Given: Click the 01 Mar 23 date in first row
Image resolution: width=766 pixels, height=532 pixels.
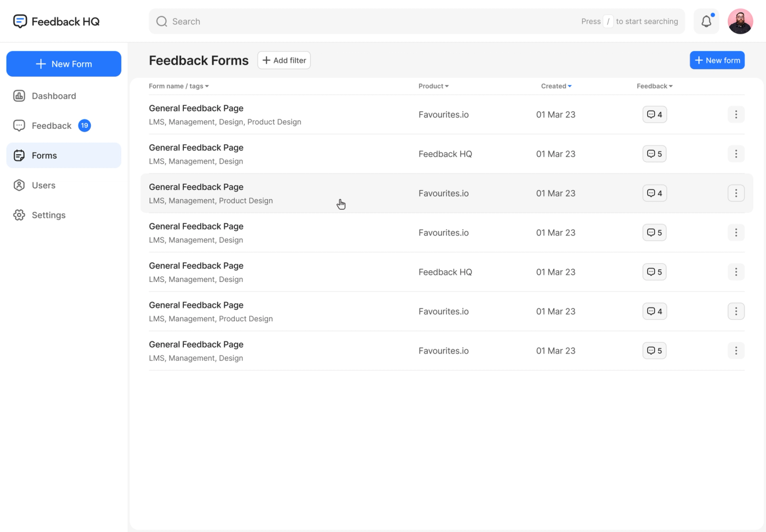Looking at the screenshot, I should (556, 114).
